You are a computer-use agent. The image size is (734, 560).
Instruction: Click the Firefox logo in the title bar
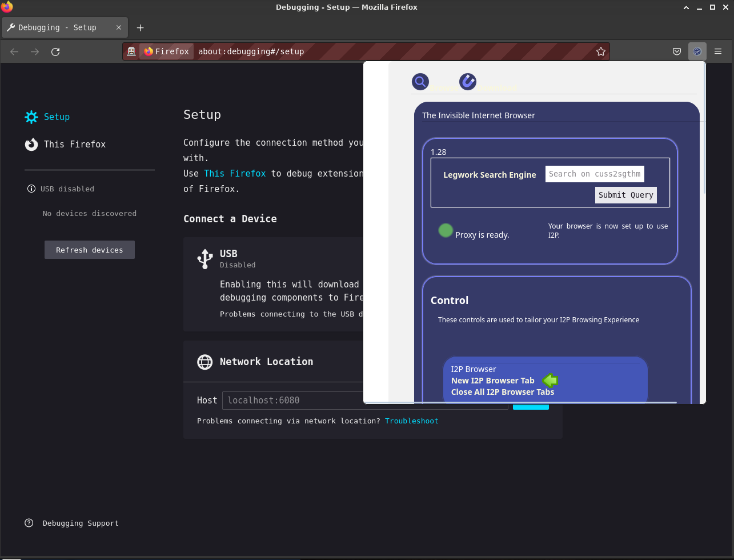(x=7, y=7)
